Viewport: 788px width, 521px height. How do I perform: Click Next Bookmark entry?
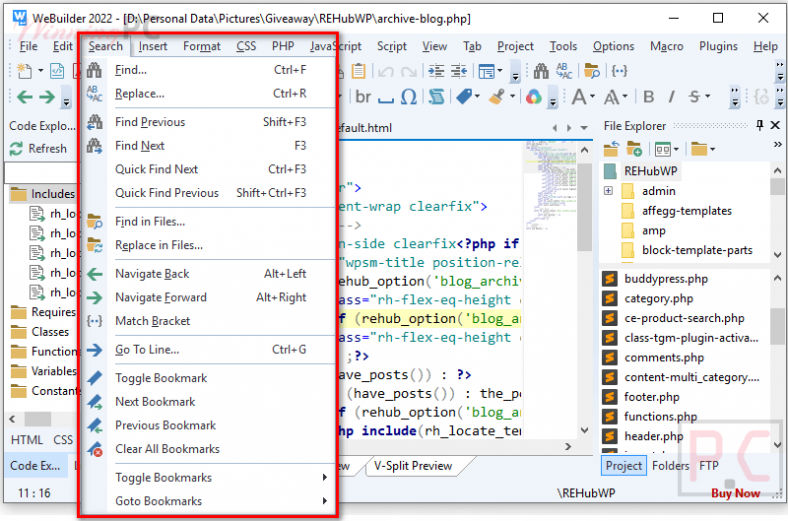pos(209,402)
